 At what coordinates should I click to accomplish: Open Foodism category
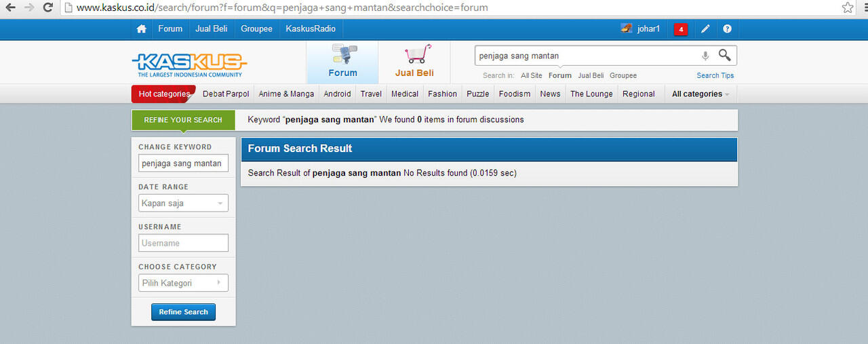click(x=515, y=94)
